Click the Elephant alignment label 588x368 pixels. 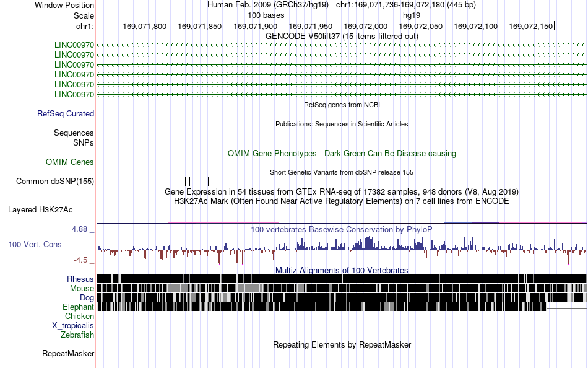coord(78,307)
